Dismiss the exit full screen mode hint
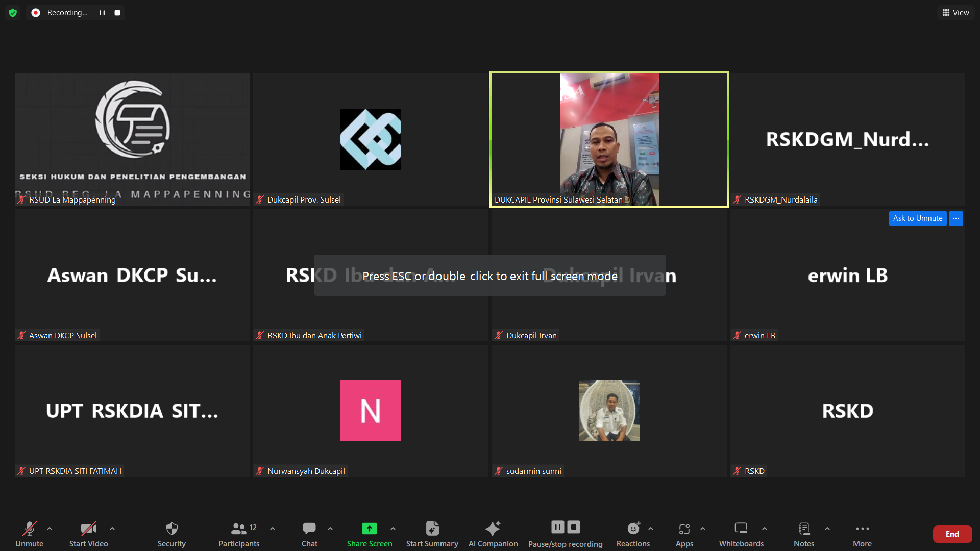Viewport: 980px width, 551px height. coord(490,275)
